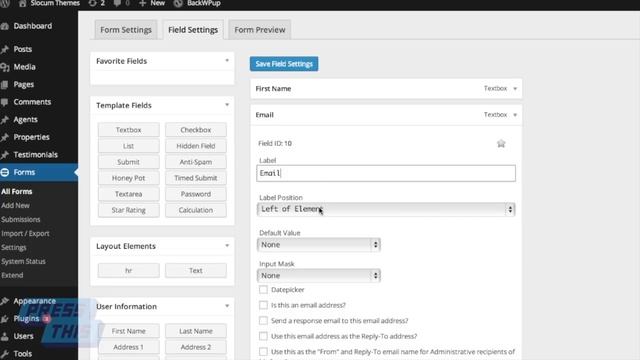Click the Label text input containing Email

[x=386, y=173]
